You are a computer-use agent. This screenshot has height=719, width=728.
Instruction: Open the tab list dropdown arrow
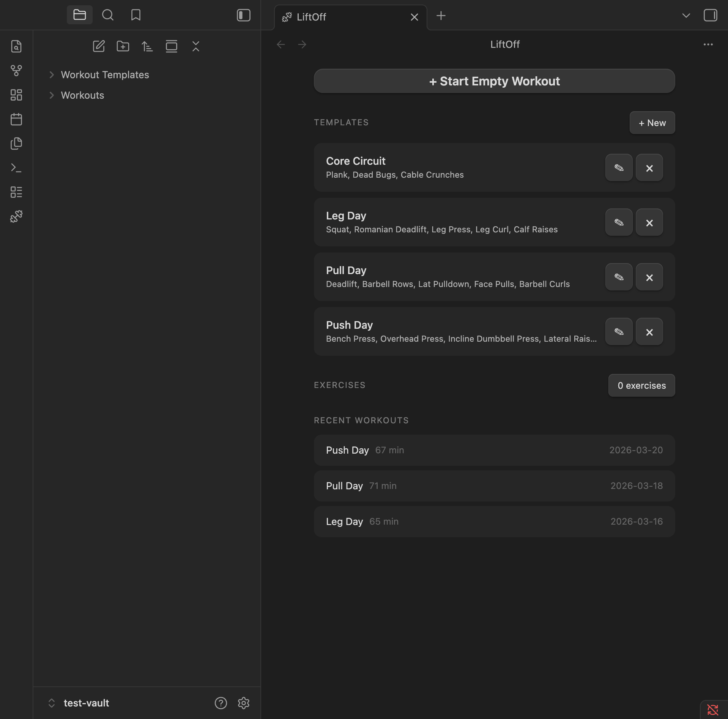[686, 16]
